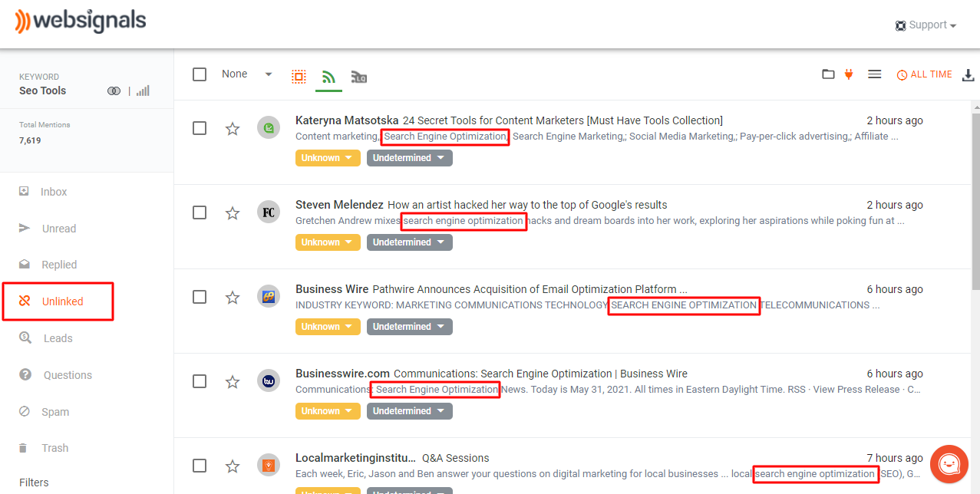
Task: Check the Steven Melendez mention checkbox
Action: pos(200,212)
